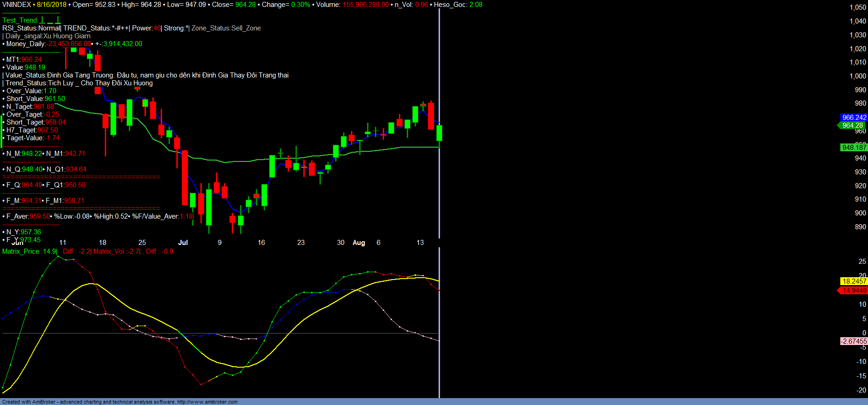Click the last green candlestick
The image size is (868, 405).
[x=439, y=133]
